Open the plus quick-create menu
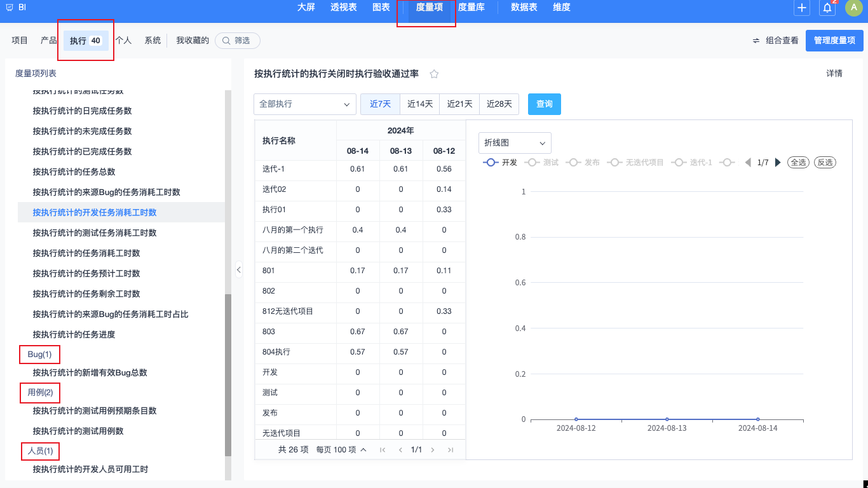868x488 pixels. click(x=802, y=8)
